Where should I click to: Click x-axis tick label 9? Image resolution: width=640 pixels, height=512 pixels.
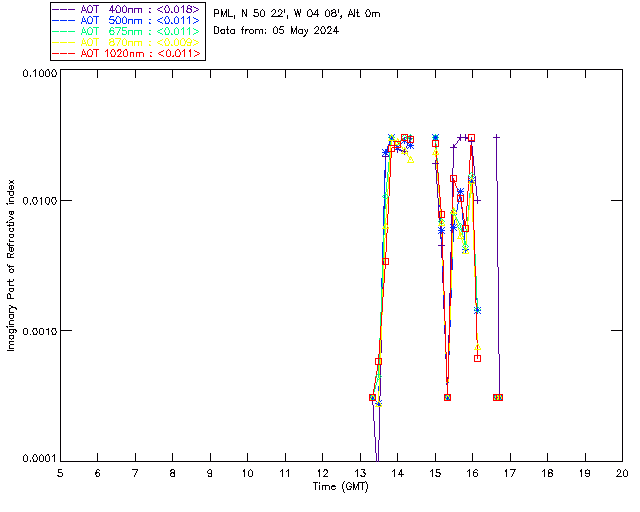point(210,473)
